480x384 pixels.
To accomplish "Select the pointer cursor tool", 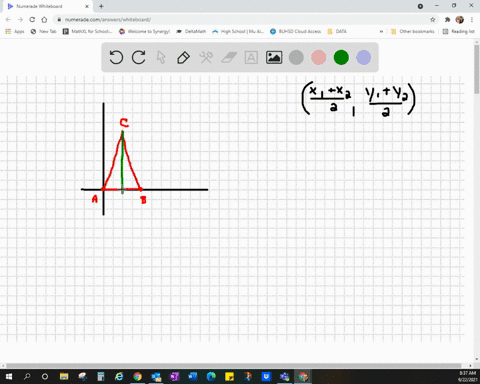I will pos(161,57).
